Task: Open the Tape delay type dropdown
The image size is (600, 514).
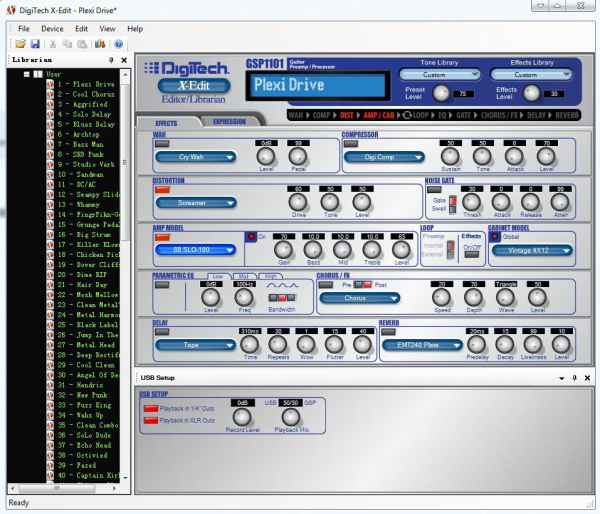Action: 196,345
